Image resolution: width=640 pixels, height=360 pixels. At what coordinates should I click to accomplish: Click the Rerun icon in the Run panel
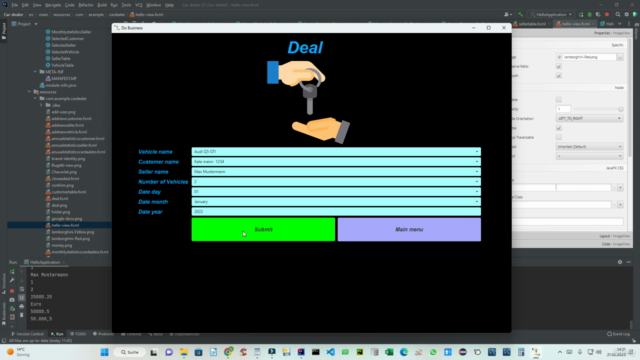pyautogui.click(x=12, y=272)
